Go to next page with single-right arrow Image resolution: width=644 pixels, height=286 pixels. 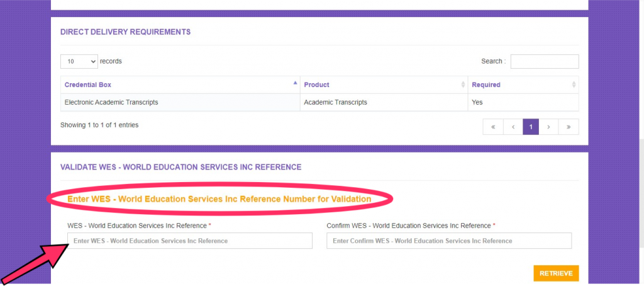coord(548,127)
